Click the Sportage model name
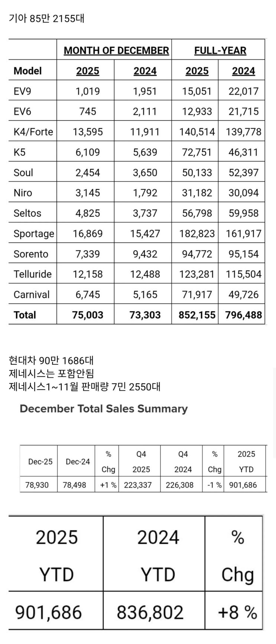The height and width of the screenshot is (644, 276). [x=34, y=234]
